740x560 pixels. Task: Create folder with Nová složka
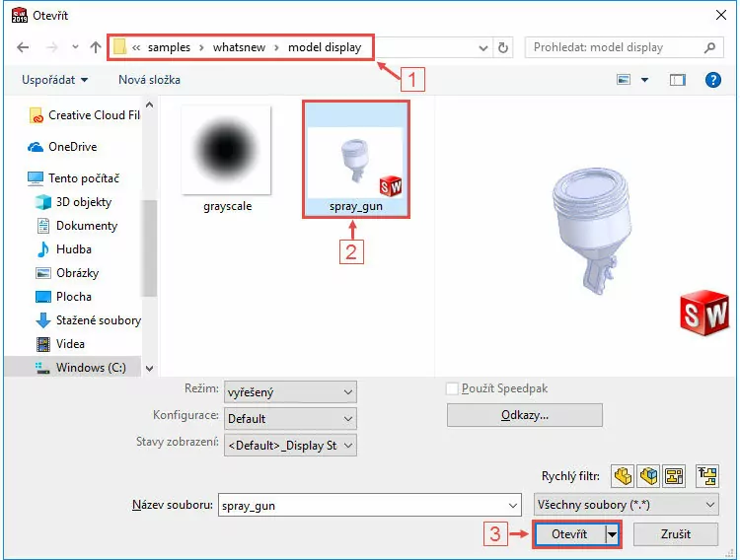[149, 80]
